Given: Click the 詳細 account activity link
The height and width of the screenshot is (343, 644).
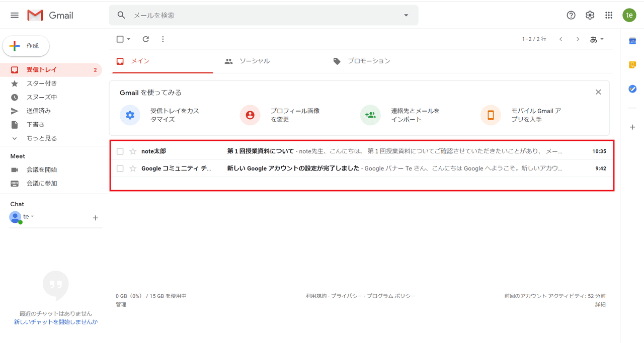Looking at the screenshot, I should click(600, 304).
